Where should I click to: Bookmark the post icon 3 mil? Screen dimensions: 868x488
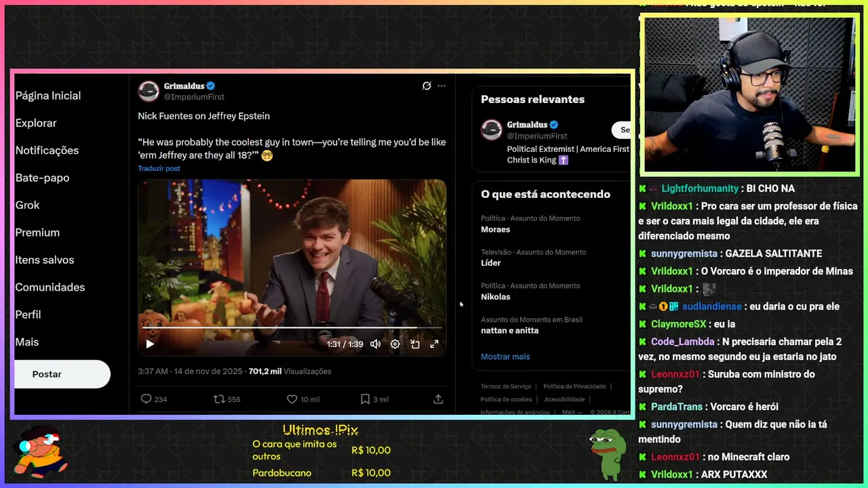point(374,399)
